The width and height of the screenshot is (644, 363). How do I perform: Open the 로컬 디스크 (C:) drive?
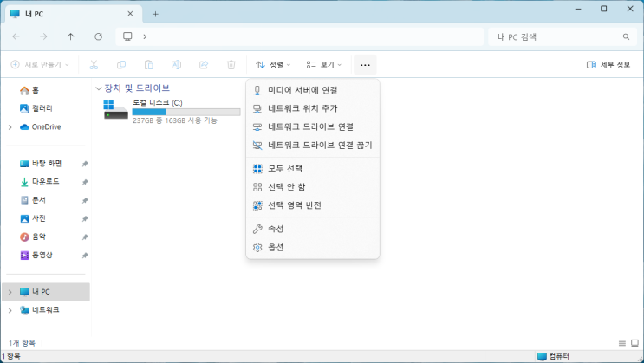coord(172,111)
